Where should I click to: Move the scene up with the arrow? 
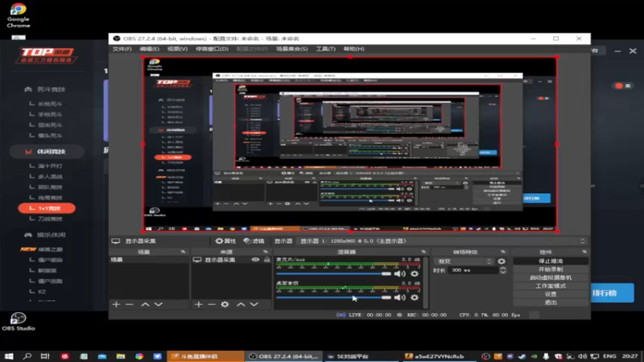(x=145, y=304)
